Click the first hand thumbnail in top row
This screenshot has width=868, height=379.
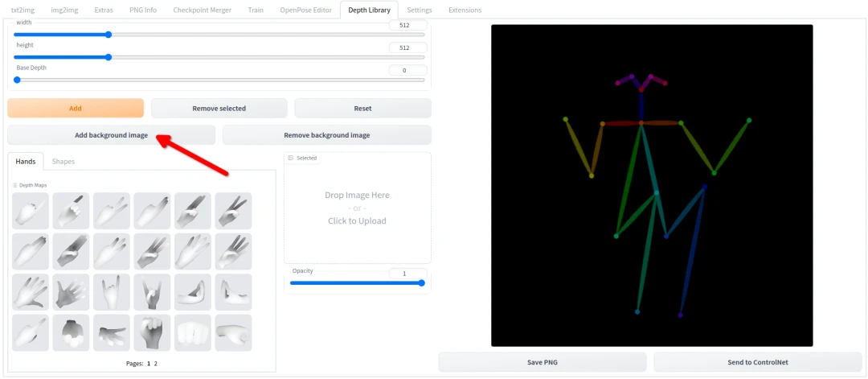click(x=31, y=210)
